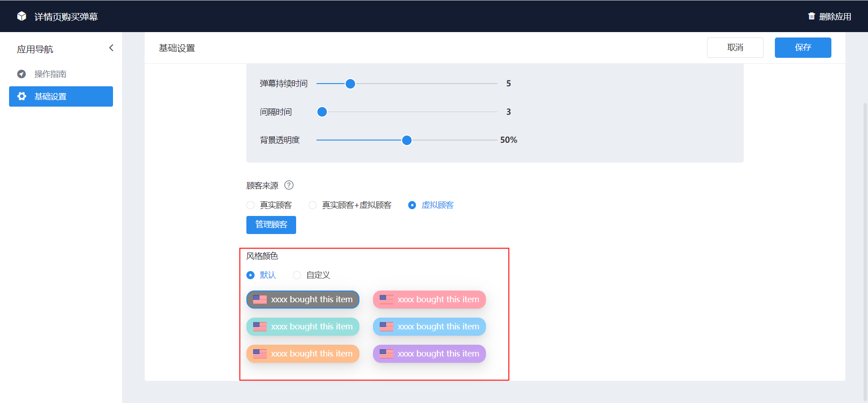
Task: Click the 基础设置 page heading text
Action: tap(177, 48)
